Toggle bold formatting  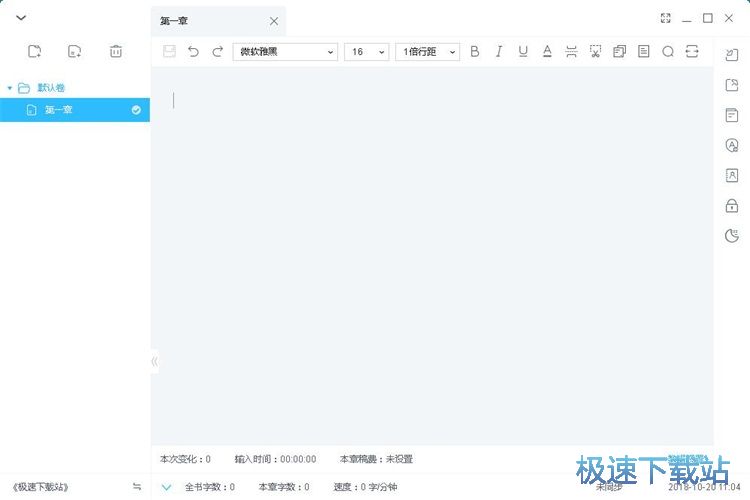[x=474, y=51]
